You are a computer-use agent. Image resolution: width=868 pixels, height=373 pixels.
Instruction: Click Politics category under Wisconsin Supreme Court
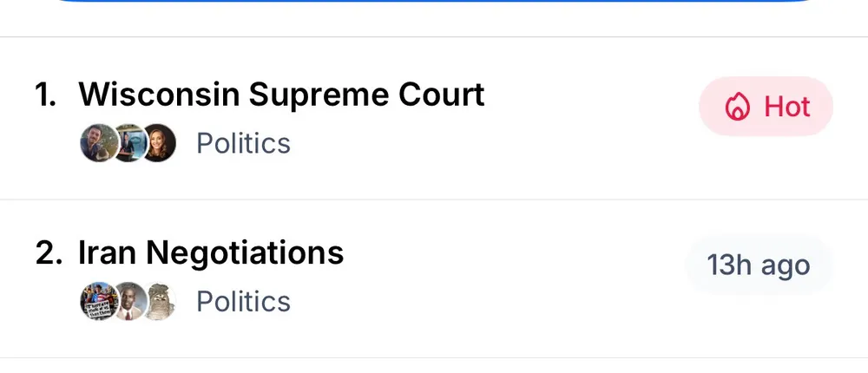[x=243, y=143]
